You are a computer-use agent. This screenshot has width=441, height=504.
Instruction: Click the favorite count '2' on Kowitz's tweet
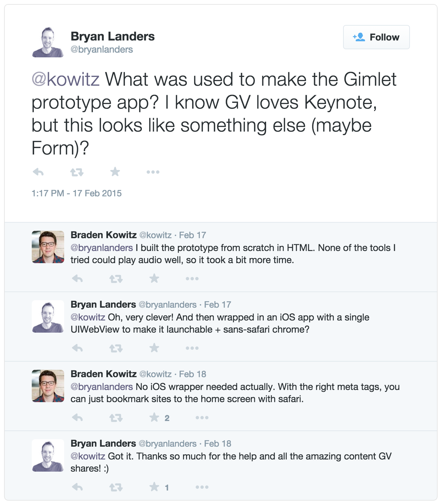point(167,418)
